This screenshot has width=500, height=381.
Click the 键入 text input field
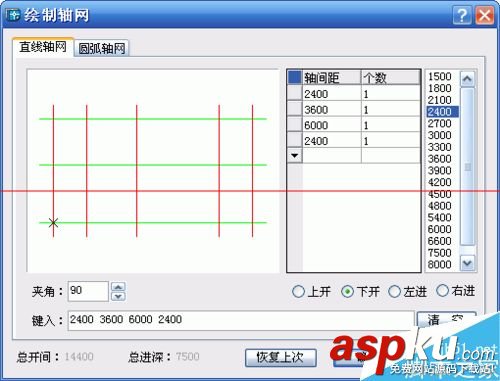[241, 320]
